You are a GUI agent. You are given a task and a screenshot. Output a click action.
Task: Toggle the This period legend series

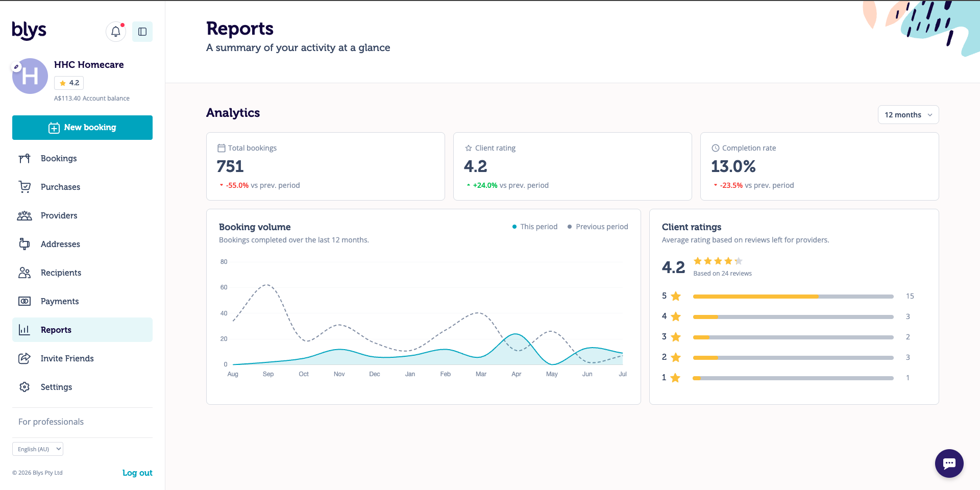coord(534,227)
